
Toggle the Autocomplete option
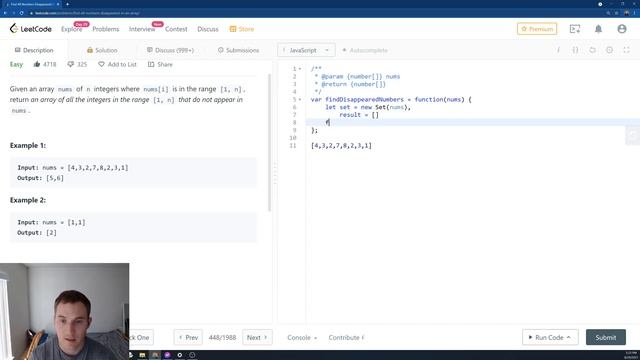click(x=364, y=50)
